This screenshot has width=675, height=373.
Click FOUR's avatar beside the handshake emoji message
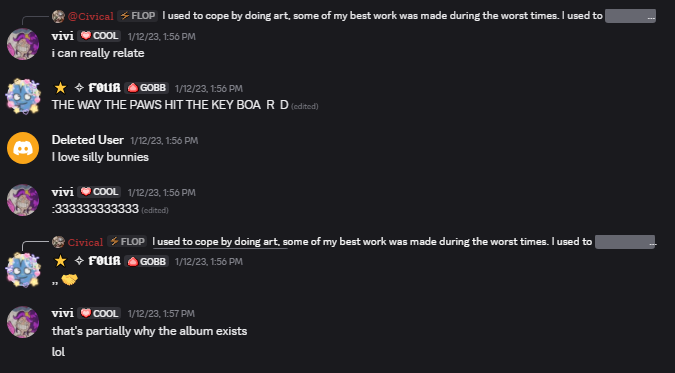pyautogui.click(x=23, y=270)
